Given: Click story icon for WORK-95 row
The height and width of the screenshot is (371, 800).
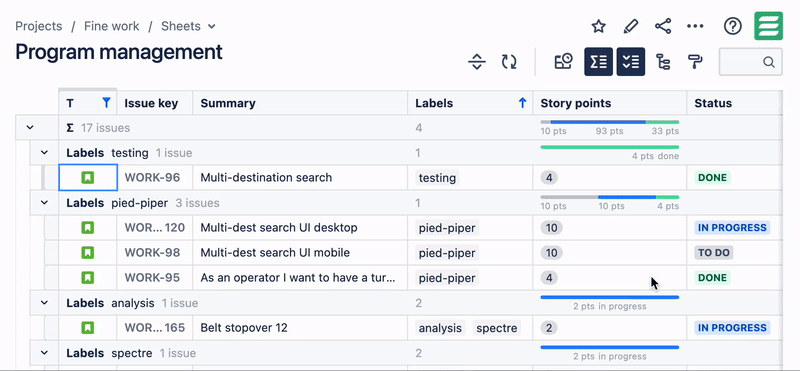Looking at the screenshot, I should click(88, 278).
